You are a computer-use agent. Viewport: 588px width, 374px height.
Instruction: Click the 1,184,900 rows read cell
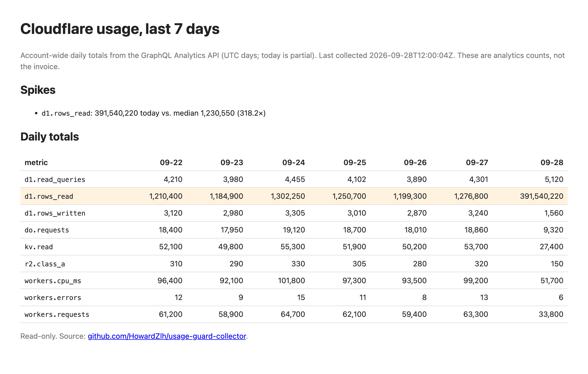226,196
